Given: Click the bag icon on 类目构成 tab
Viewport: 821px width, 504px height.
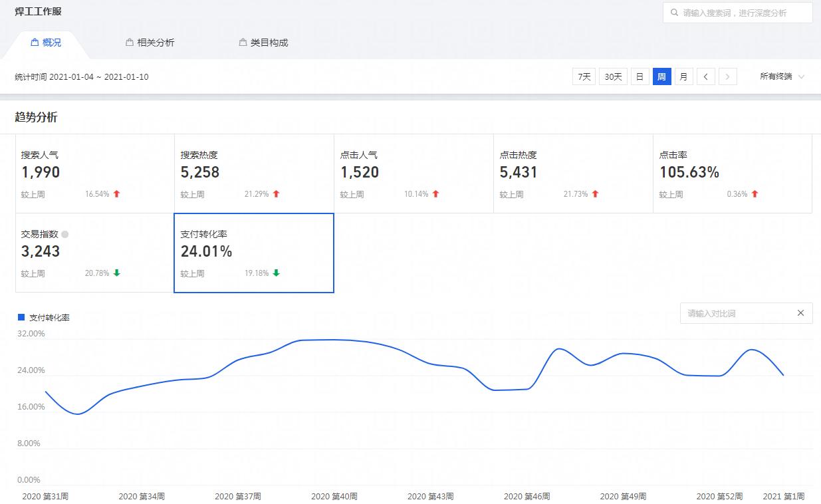Looking at the screenshot, I should coord(243,43).
